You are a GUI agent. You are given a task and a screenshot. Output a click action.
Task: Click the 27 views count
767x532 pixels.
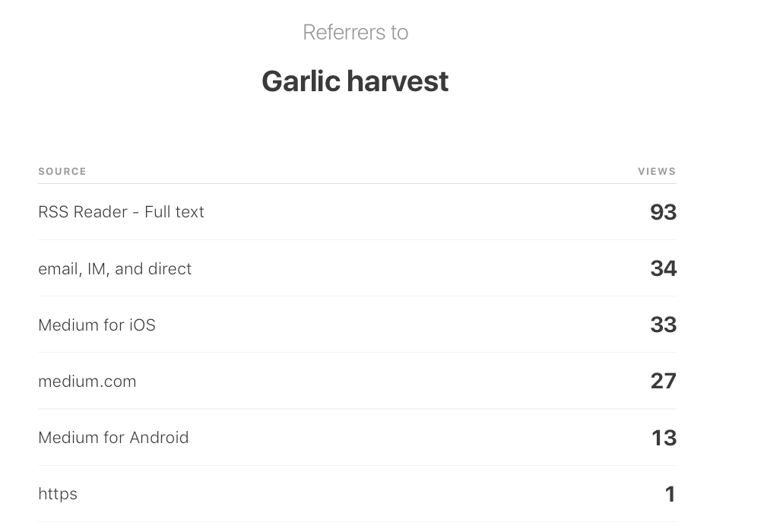(x=663, y=382)
